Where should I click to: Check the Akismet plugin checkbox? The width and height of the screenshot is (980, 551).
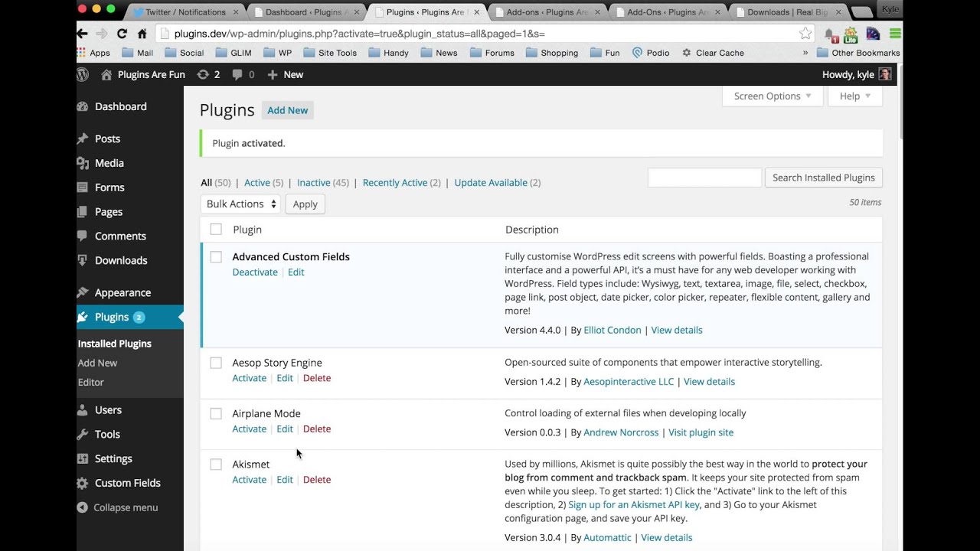[216, 465]
